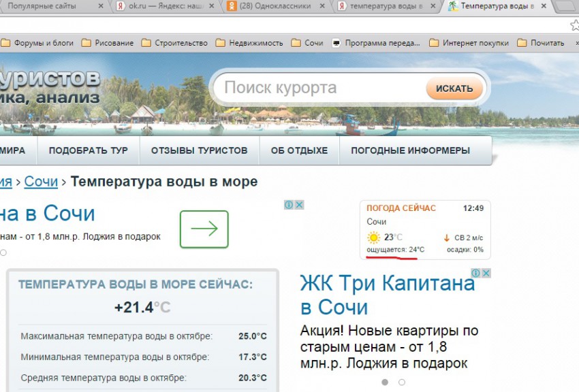This screenshot has width=579, height=392.
Task: Select the first ad carousel dot
Action: [385, 382]
